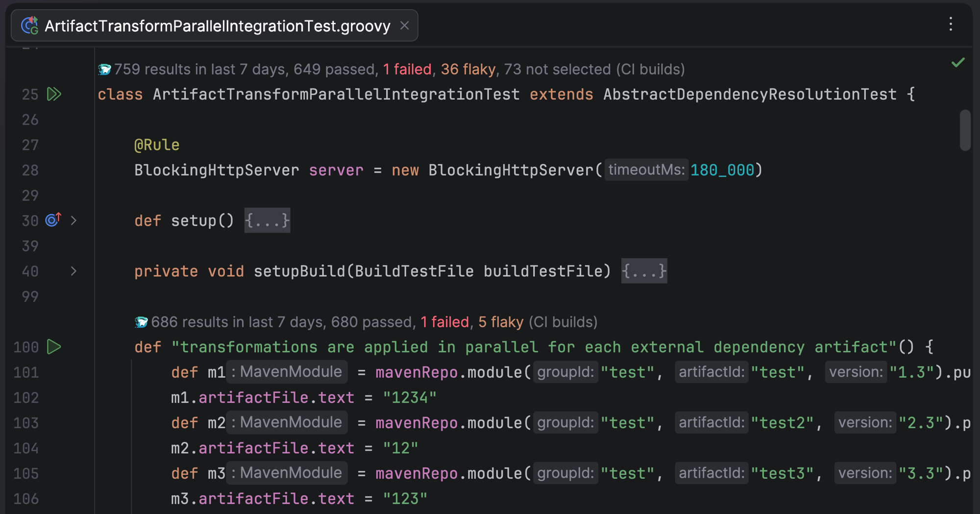Run test method at line 100
Image resolution: width=980 pixels, height=514 pixels.
pos(54,347)
